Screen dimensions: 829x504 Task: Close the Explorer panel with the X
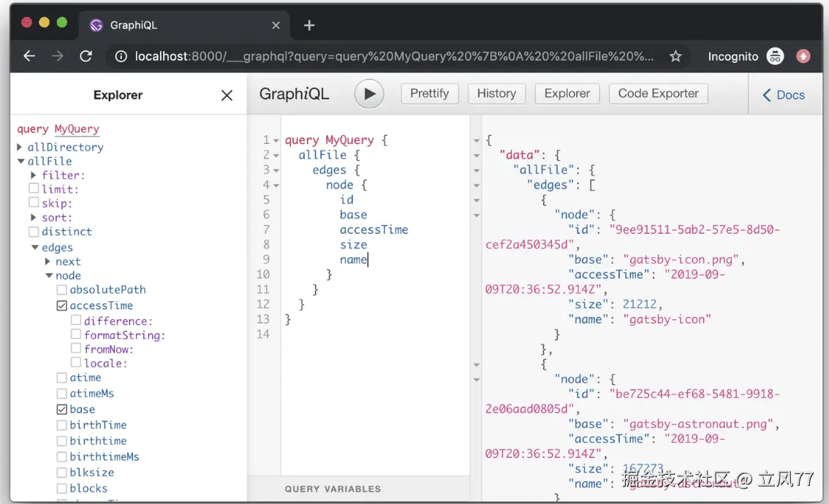click(227, 96)
